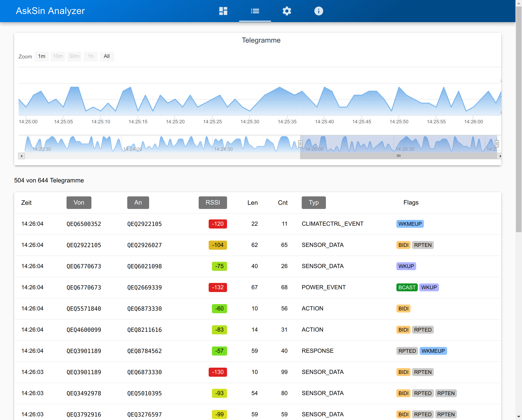Click the right navigator range handle
522x420 pixels.
(497, 144)
